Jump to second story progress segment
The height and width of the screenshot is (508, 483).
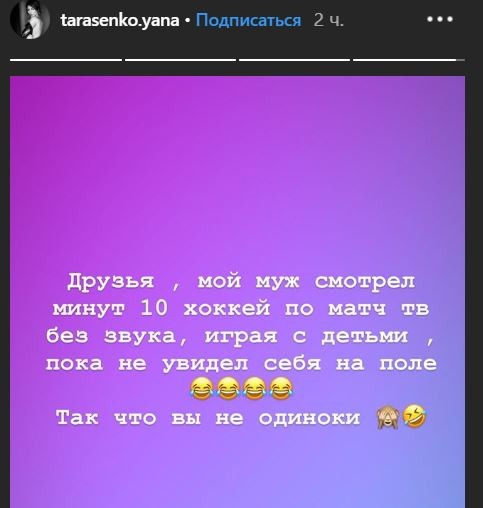pyautogui.click(x=180, y=60)
